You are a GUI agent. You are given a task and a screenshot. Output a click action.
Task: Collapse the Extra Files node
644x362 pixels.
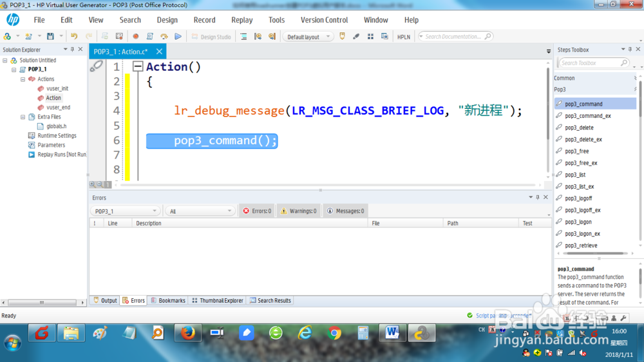23,117
